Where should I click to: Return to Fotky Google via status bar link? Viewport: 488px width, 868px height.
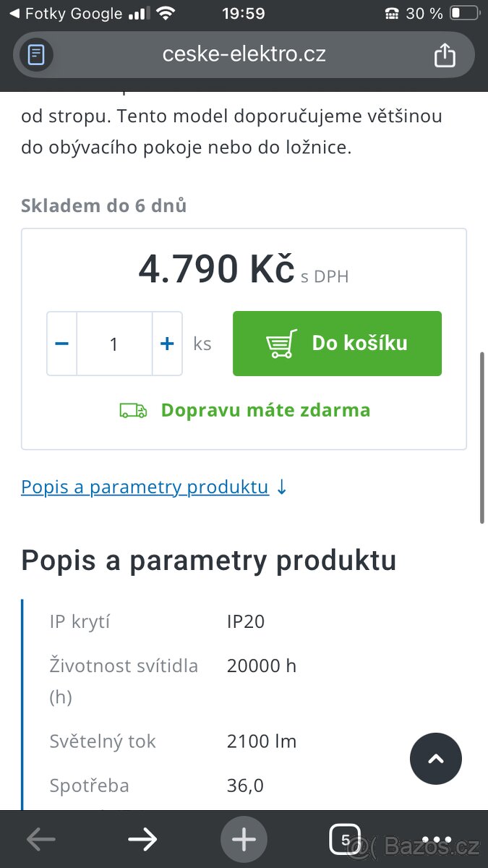(65, 12)
